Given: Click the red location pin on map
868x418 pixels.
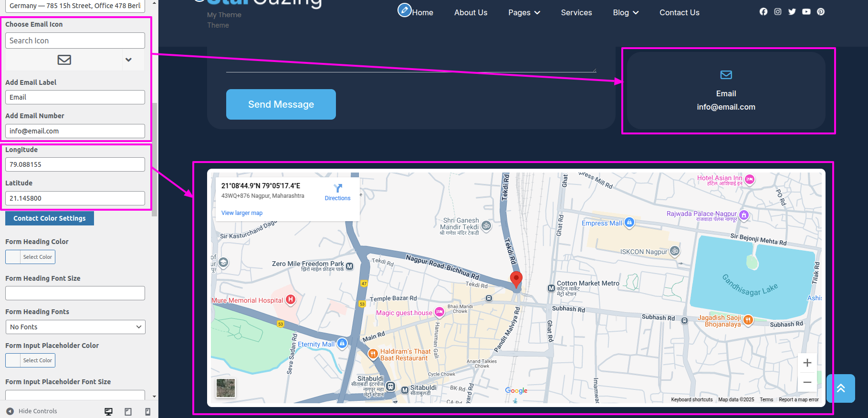Looking at the screenshot, I should click(516, 279).
